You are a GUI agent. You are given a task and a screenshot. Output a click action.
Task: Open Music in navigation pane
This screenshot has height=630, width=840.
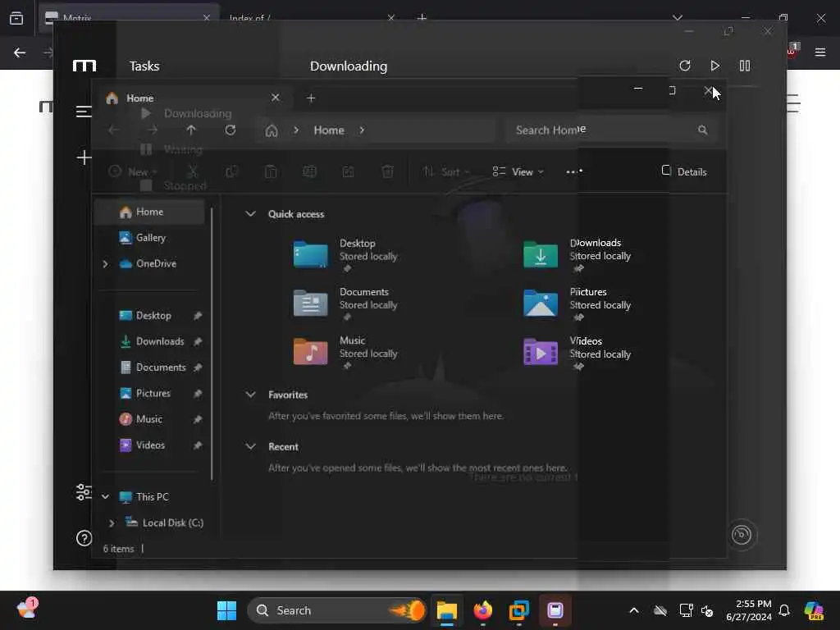coord(149,419)
